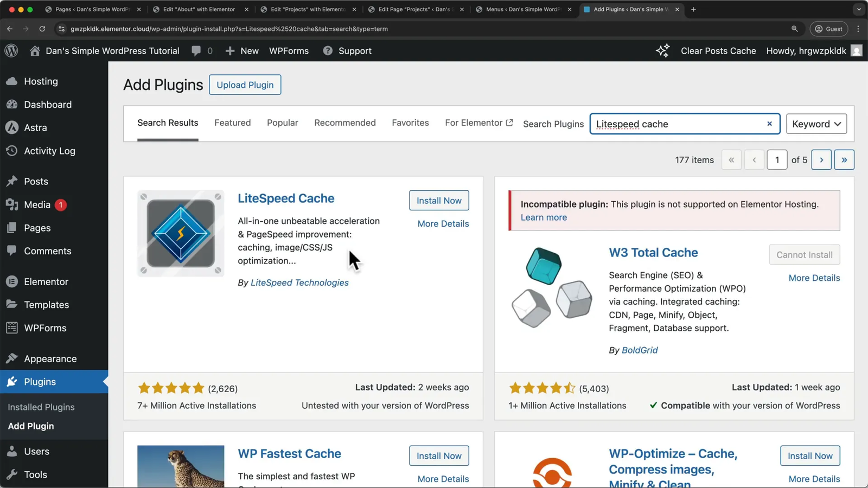
Task: Switch to Popular tab
Action: [x=283, y=123]
